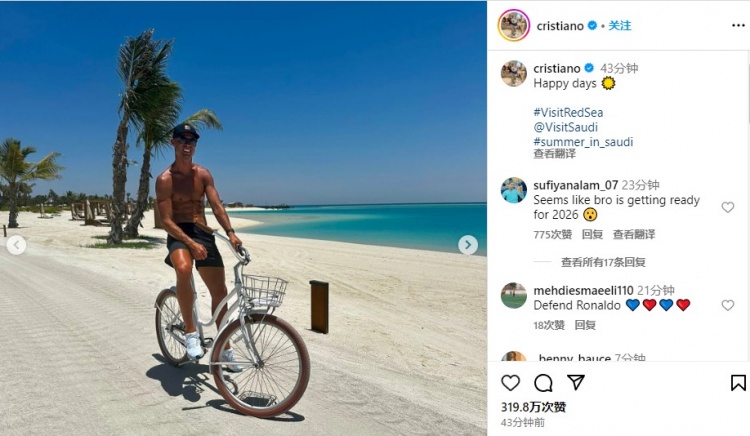The image size is (750, 436).
Task: Open #summer_in_saudi hashtag
Action: (583, 142)
